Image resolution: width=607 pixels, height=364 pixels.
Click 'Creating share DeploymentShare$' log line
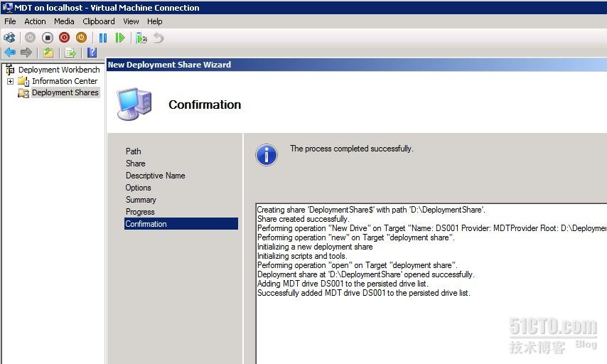[x=371, y=210]
